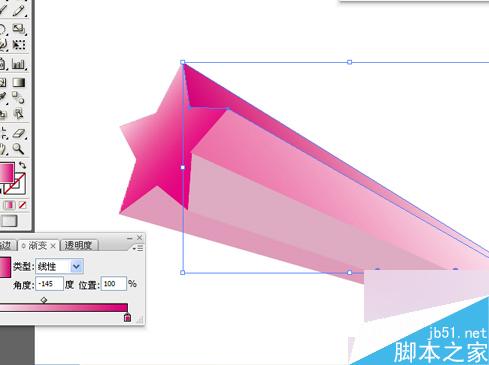489x365 pixels.
Task: Click the 位置 field showing 100
Action: click(113, 284)
